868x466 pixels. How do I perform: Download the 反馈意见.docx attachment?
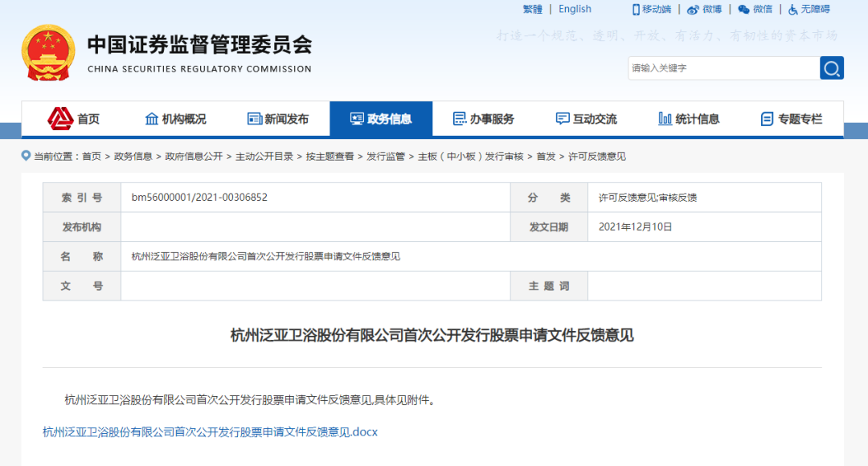pyautogui.click(x=210, y=432)
